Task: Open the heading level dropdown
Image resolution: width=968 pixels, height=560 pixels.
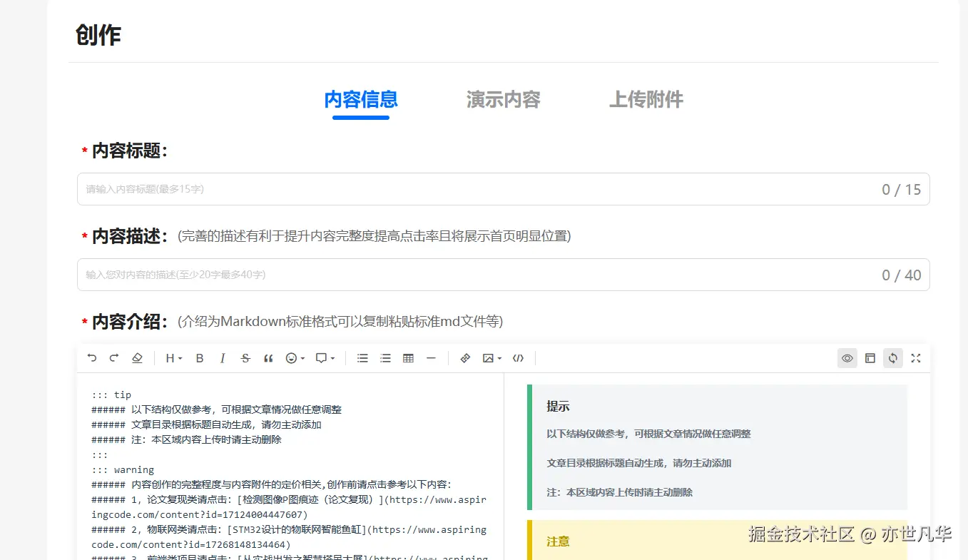Action: click(x=171, y=357)
